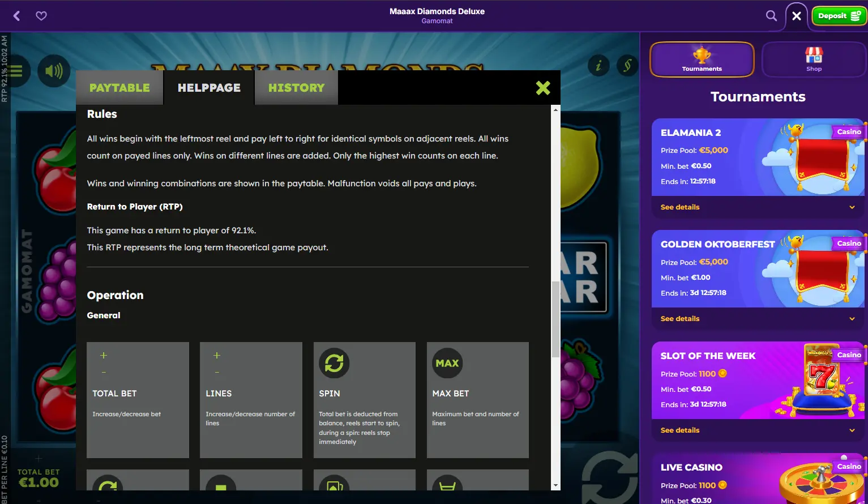The width and height of the screenshot is (868, 504).
Task: Expand See details for ELAMANIA 2
Action: (x=680, y=207)
